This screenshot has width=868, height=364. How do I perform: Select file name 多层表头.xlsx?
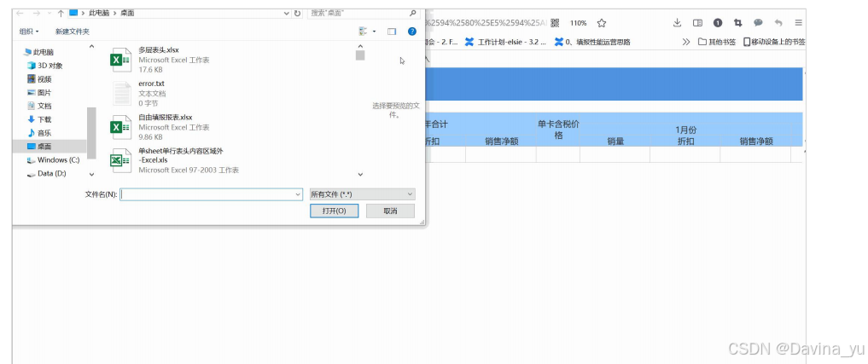159,49
